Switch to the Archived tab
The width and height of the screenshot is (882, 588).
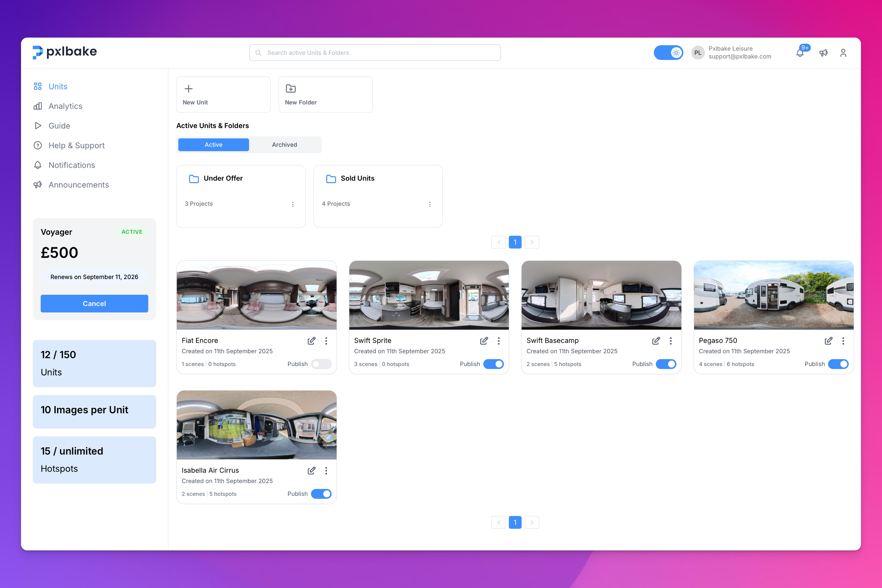(x=284, y=145)
